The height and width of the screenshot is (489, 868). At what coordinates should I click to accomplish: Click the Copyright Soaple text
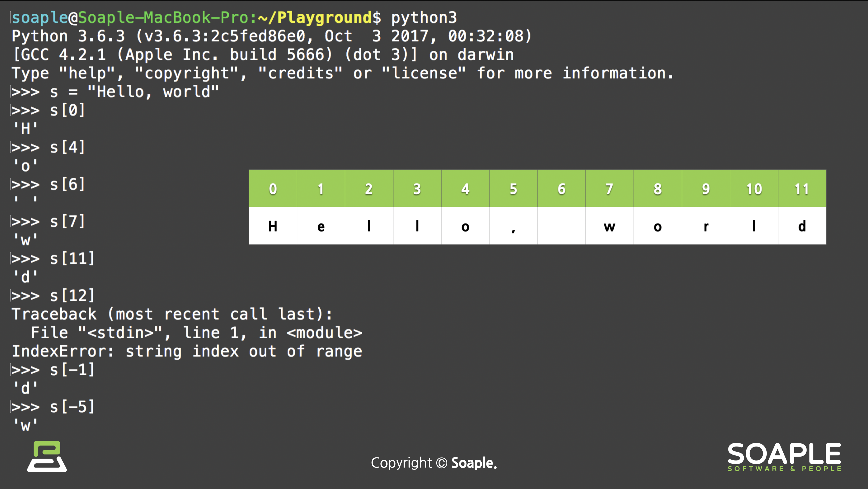click(434, 463)
